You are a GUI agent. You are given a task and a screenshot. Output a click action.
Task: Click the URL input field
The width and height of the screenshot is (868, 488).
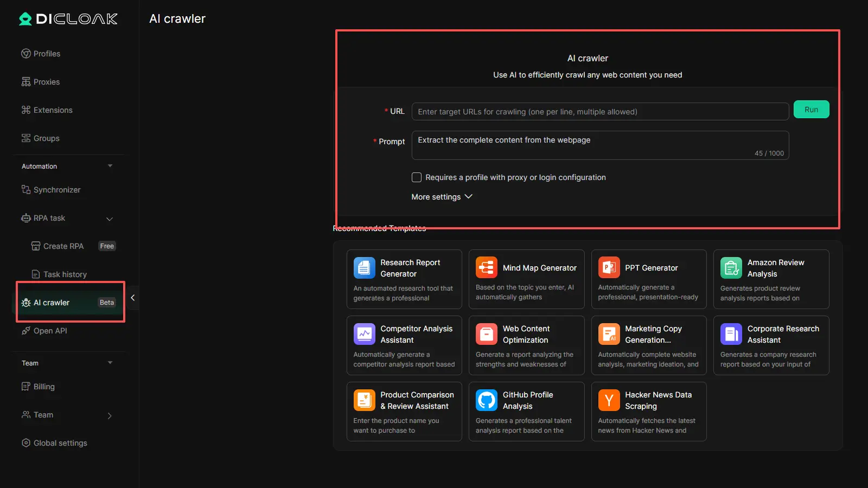(x=599, y=112)
